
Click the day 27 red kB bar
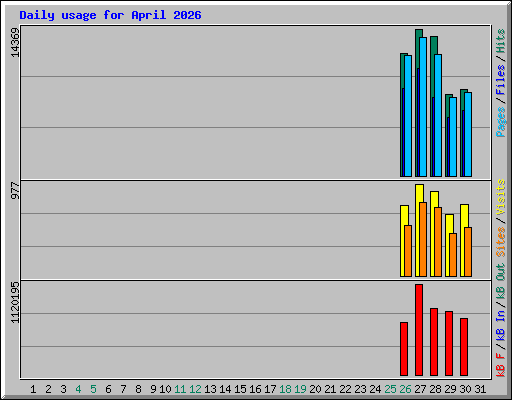pyautogui.click(x=419, y=330)
